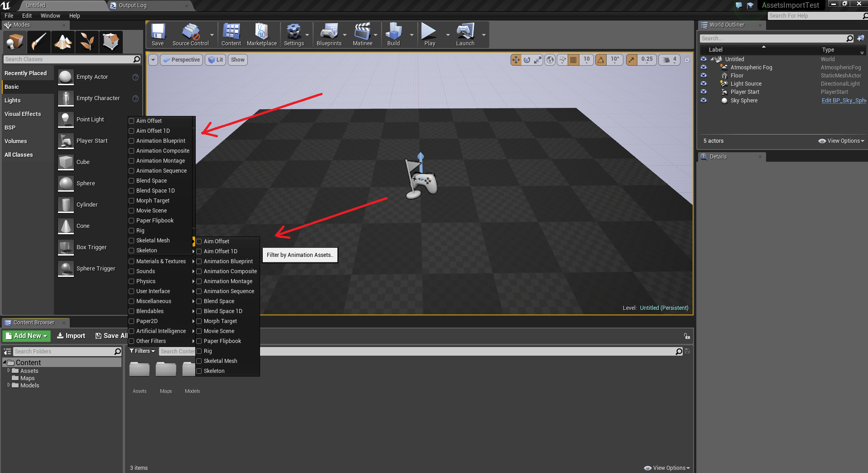Open Content Browser View Options
868x473 pixels.
[x=667, y=468]
